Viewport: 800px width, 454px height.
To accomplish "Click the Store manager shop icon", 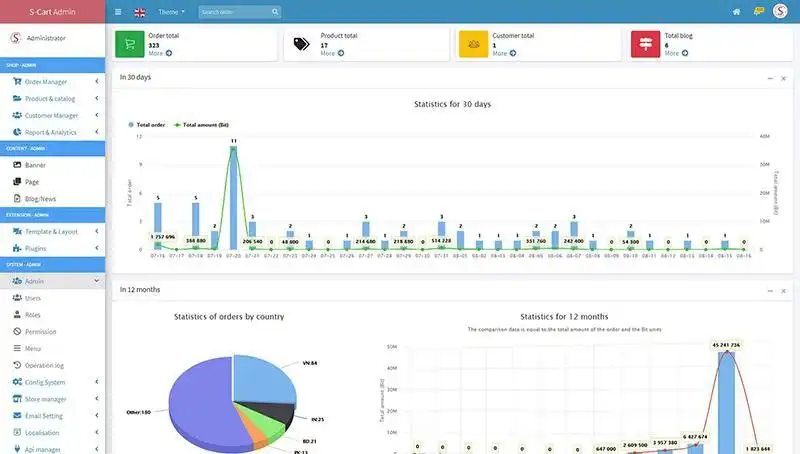I will pos(17,398).
